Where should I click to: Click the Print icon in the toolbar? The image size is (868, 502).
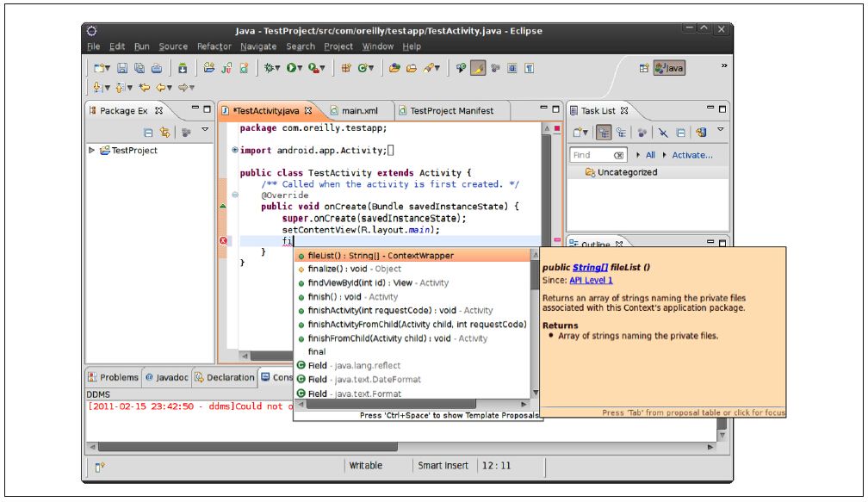coord(157,68)
